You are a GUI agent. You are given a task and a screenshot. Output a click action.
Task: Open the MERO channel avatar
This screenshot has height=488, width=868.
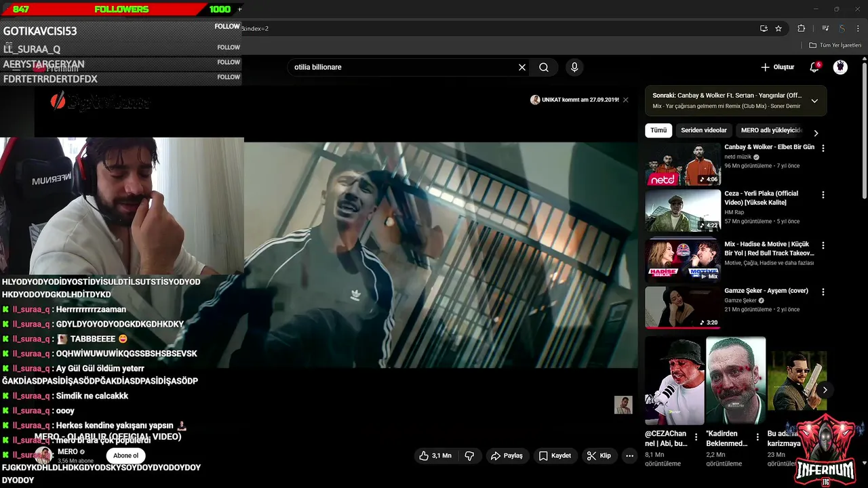[44, 455]
